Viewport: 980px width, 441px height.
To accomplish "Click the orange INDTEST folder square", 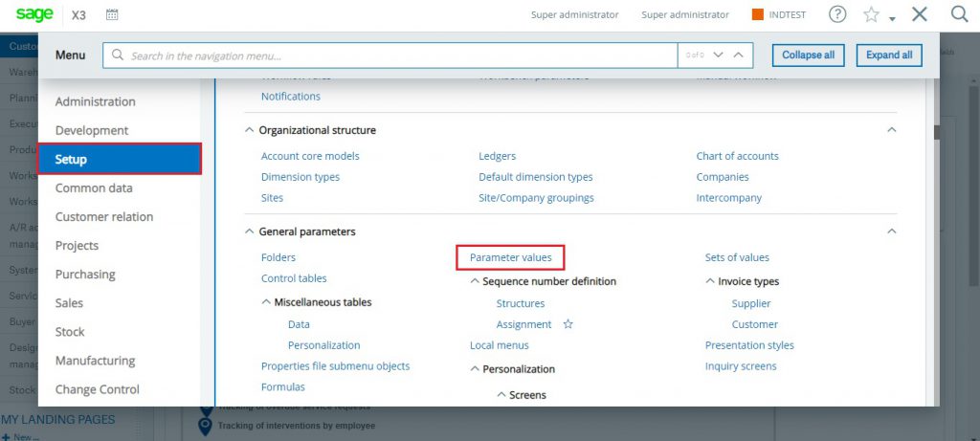I will (758, 15).
